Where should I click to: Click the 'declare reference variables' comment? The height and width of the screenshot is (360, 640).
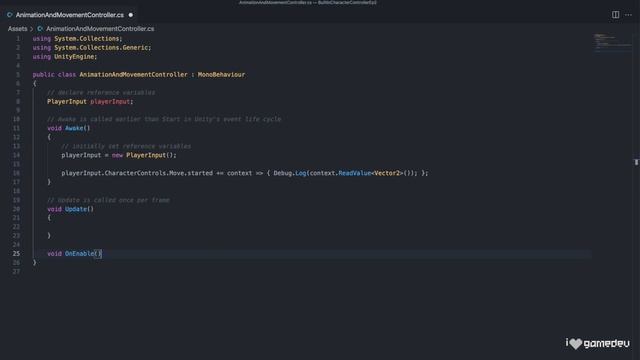coord(101,93)
